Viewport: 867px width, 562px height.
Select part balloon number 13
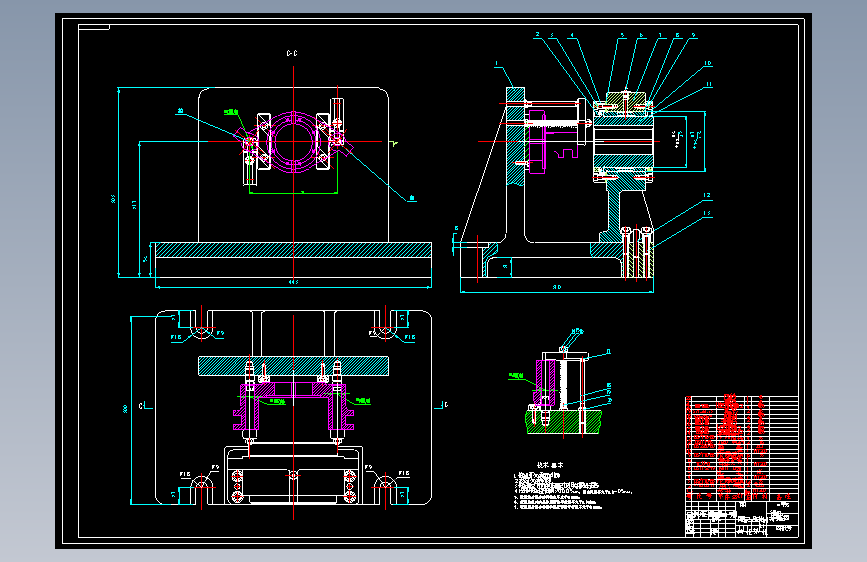point(707,213)
